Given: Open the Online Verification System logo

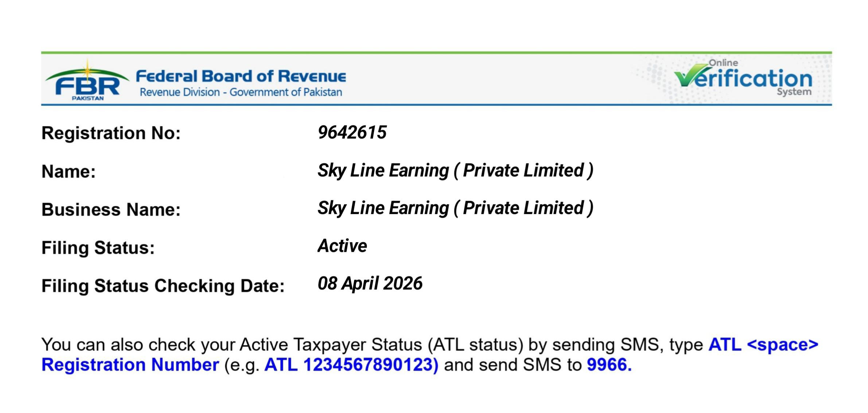Looking at the screenshot, I should pyautogui.click(x=744, y=78).
